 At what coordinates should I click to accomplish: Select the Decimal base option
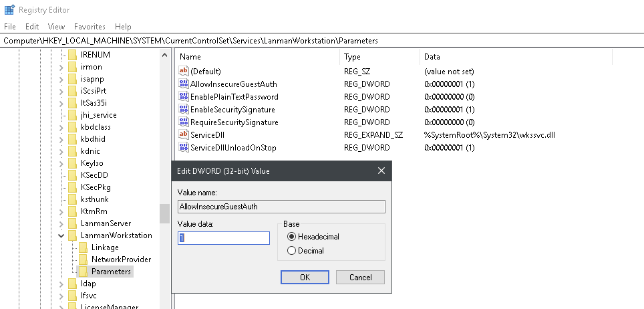(292, 251)
